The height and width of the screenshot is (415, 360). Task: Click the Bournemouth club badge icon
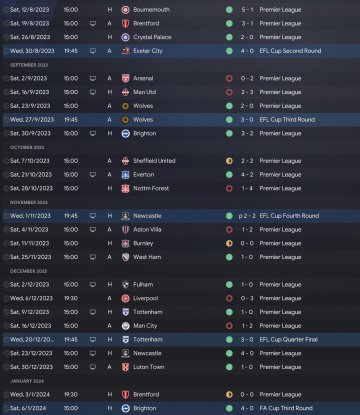[125, 10]
